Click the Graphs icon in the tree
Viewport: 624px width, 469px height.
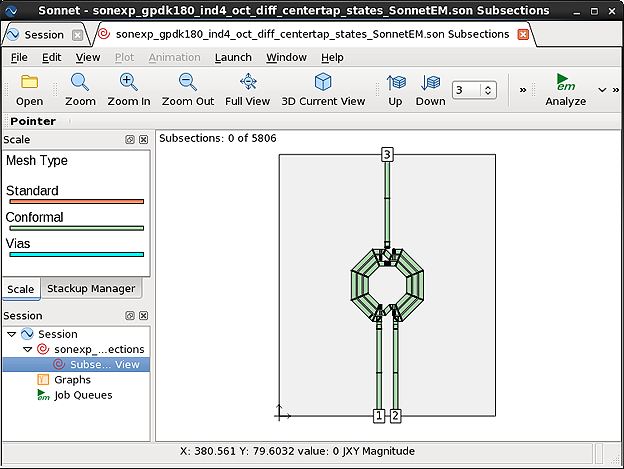click(43, 379)
